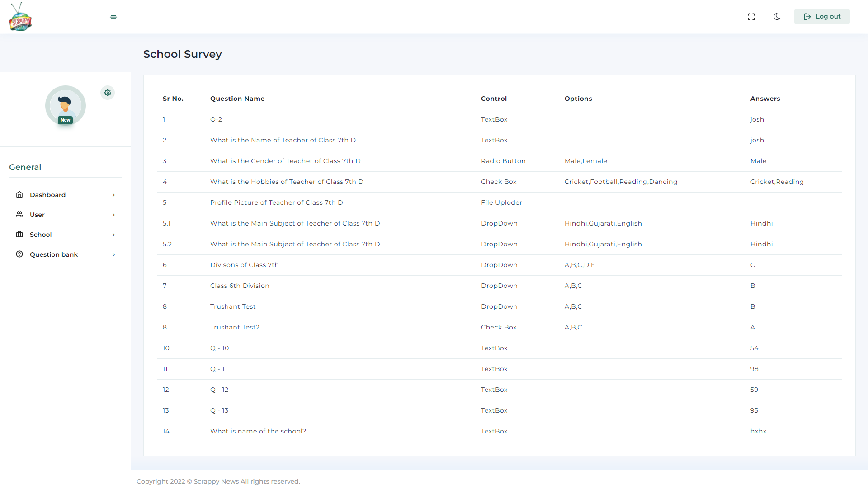The image size is (868, 494).
Task: Click the Dashboard home icon
Action: point(19,195)
